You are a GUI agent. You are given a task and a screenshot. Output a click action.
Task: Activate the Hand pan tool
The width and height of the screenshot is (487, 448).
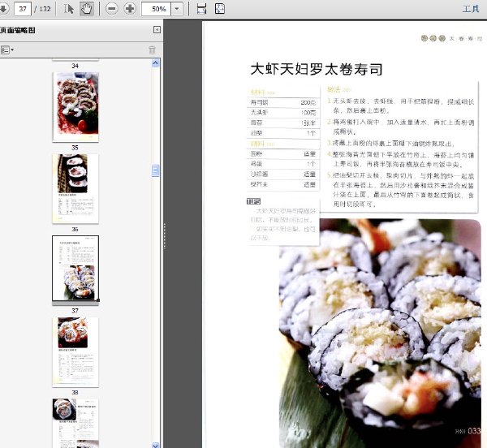(x=86, y=9)
